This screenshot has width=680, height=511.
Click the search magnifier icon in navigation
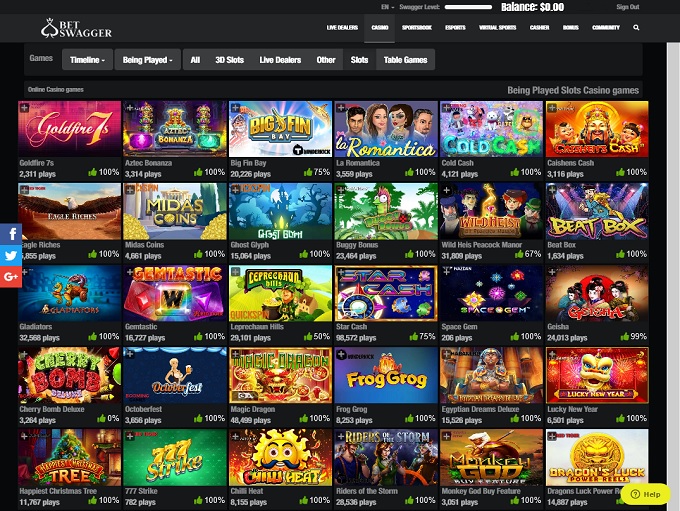(x=636, y=28)
